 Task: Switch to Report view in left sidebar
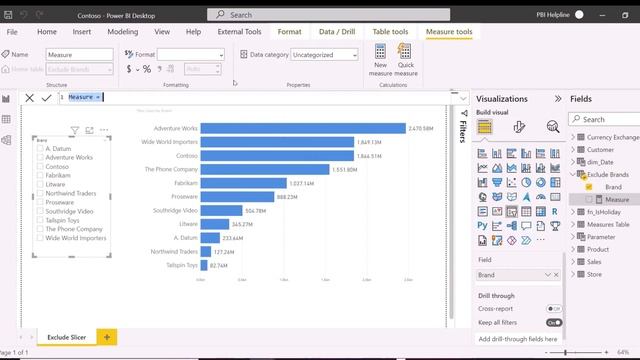click(x=6, y=99)
